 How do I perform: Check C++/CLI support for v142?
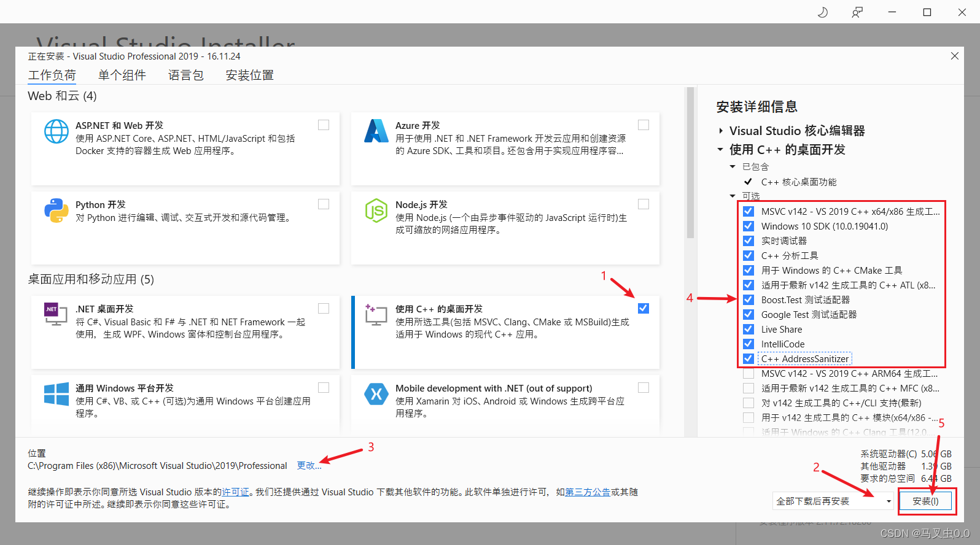749,403
